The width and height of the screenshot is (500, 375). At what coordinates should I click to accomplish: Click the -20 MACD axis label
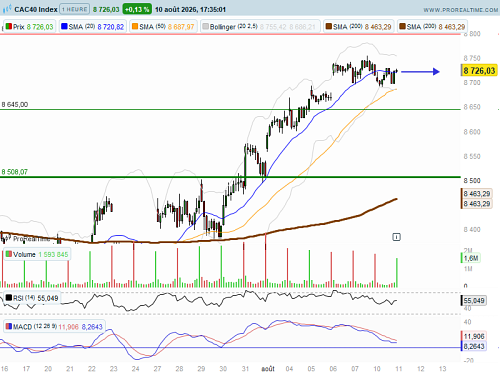(468, 361)
